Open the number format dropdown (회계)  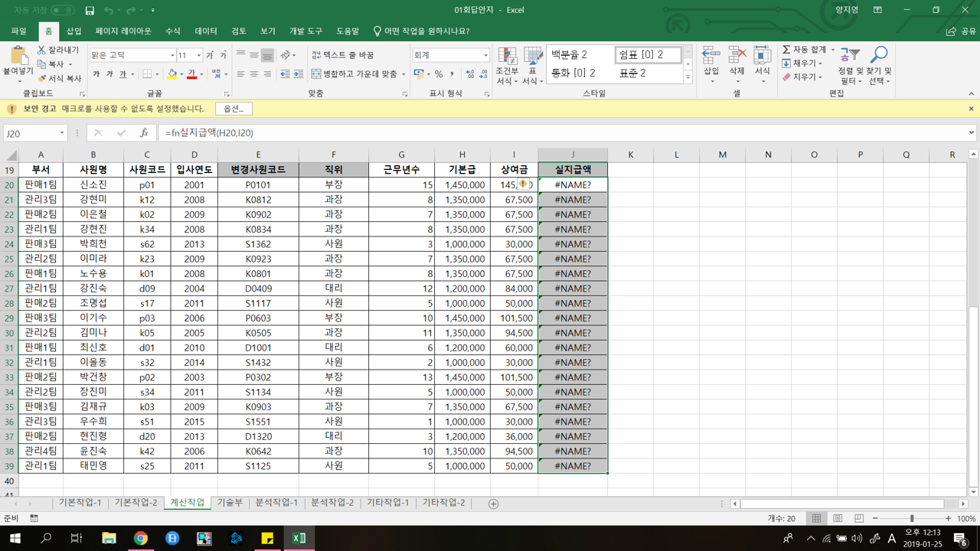pyautogui.click(x=485, y=55)
